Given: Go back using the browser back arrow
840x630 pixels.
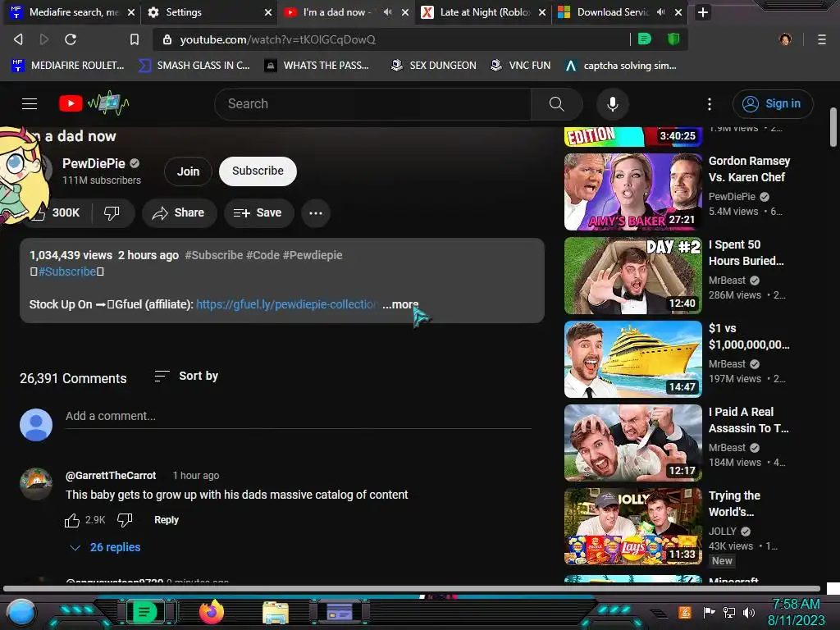Looking at the screenshot, I should 18,39.
